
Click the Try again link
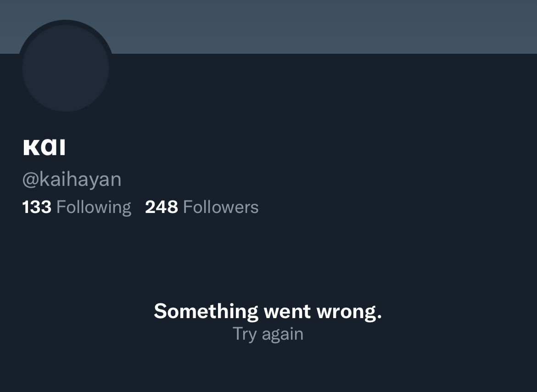click(x=268, y=334)
